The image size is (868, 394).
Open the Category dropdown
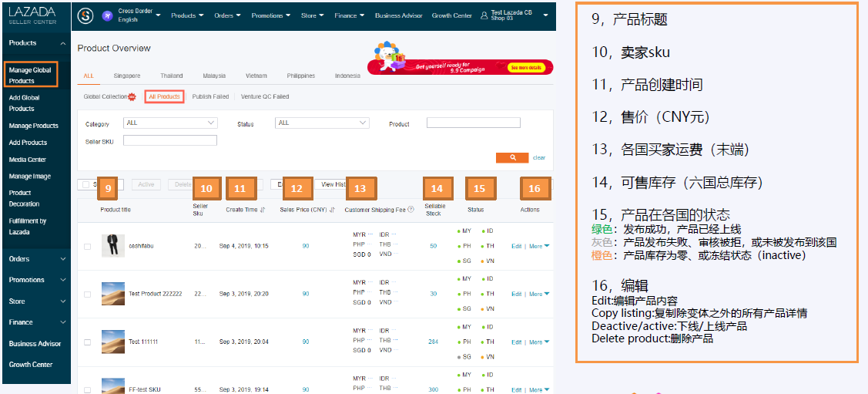[x=170, y=123]
